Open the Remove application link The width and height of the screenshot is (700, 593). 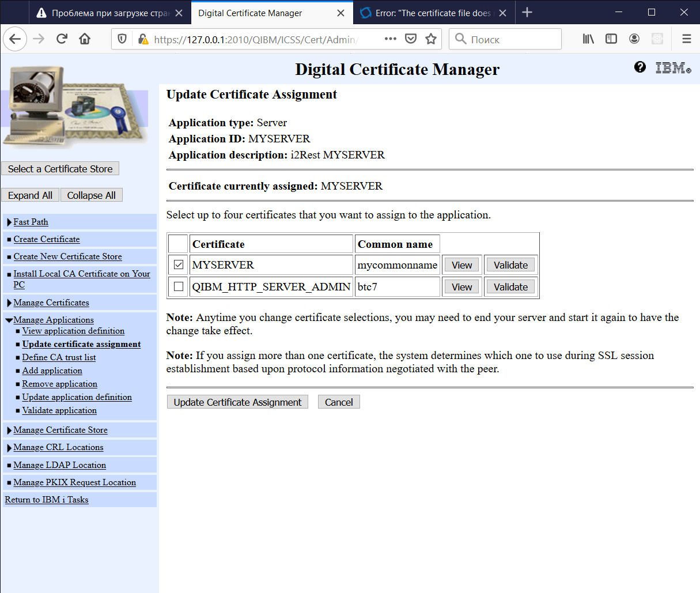[x=59, y=384]
